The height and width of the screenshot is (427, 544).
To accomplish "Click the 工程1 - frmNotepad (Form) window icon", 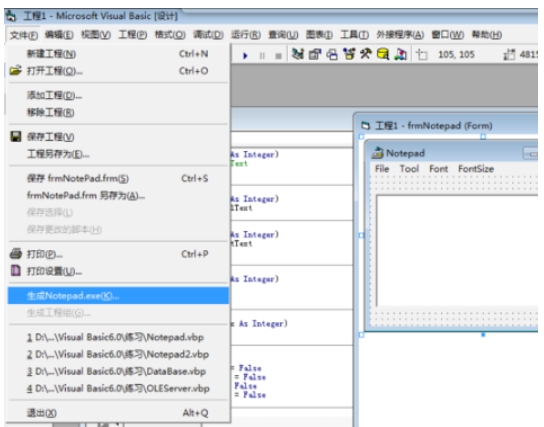I will tap(365, 126).
